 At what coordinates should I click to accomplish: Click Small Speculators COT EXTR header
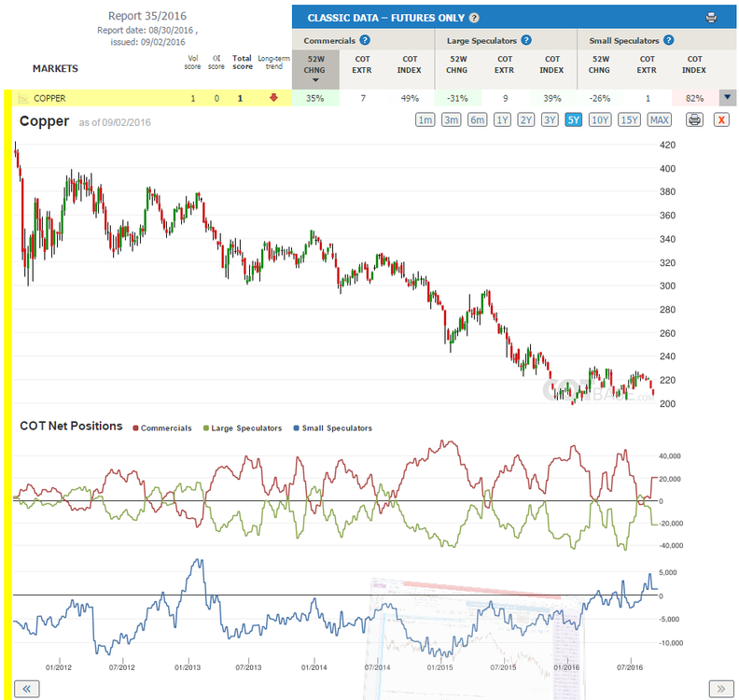647,64
